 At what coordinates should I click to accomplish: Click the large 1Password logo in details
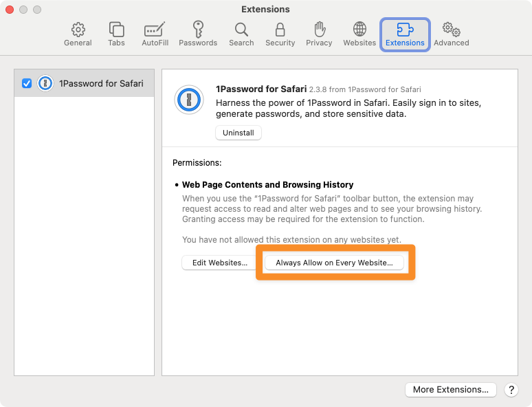188,100
